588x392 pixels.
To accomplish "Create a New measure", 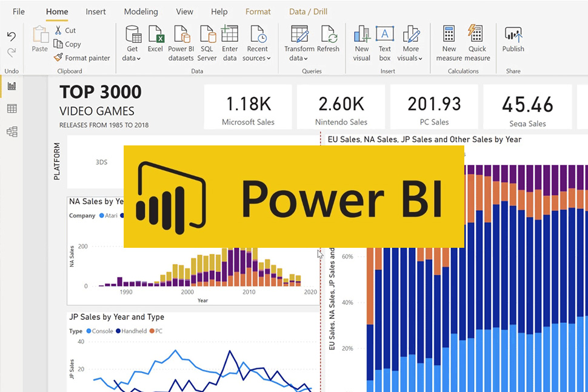I will tap(449, 35).
